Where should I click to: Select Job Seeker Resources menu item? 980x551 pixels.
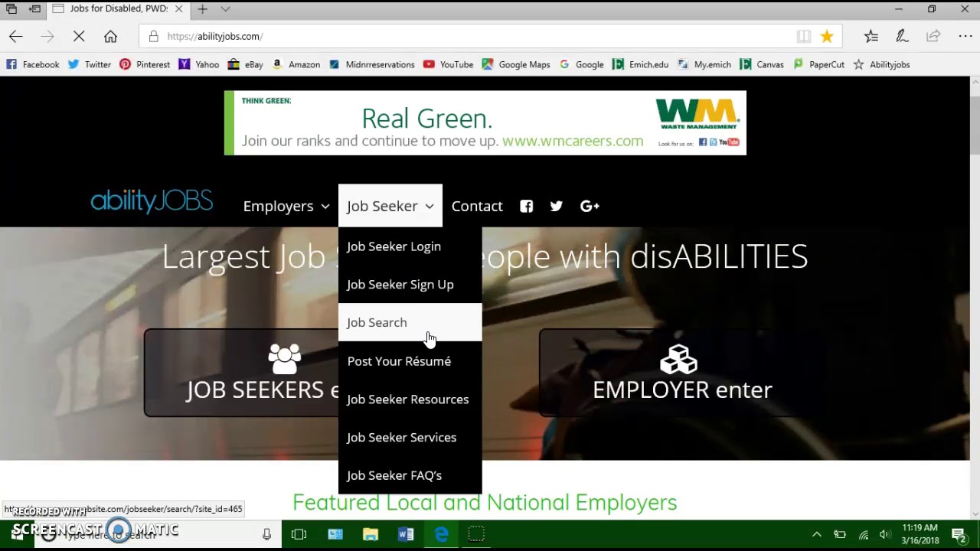click(x=410, y=399)
